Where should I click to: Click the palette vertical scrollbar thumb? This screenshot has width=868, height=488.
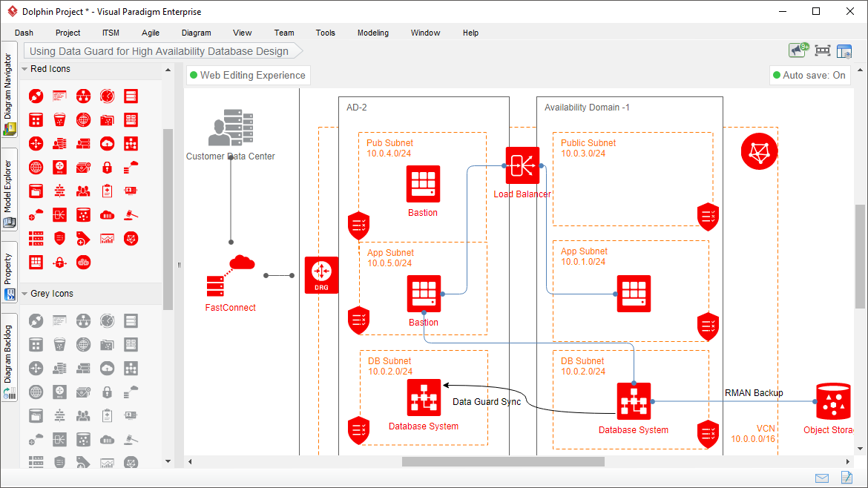(168, 219)
